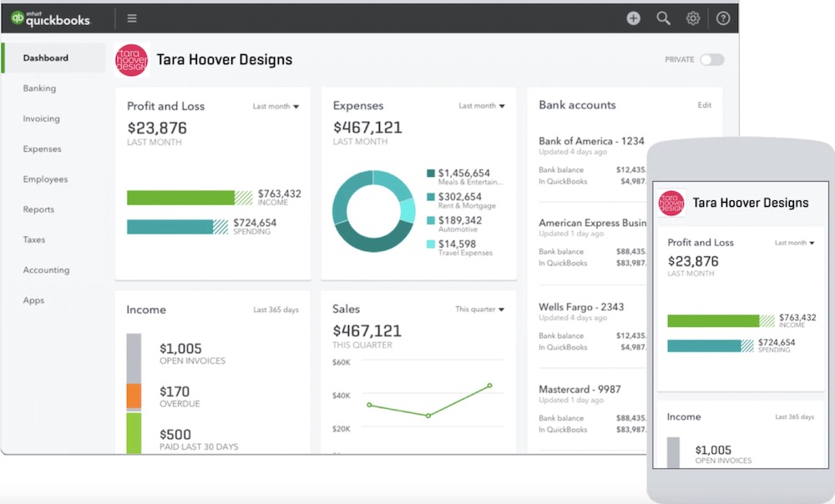Image resolution: width=835 pixels, height=504 pixels.
Task: Open the Profit and Loss Last month dropdown
Action: (x=276, y=107)
